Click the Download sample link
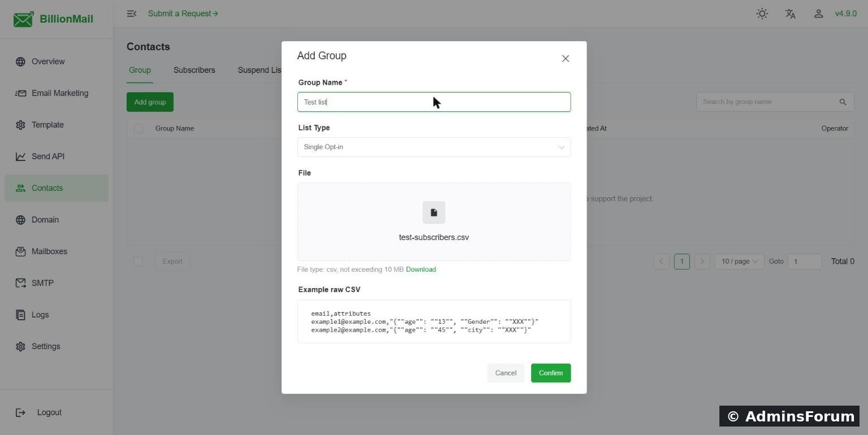The width and height of the screenshot is (868, 435). pos(421,269)
